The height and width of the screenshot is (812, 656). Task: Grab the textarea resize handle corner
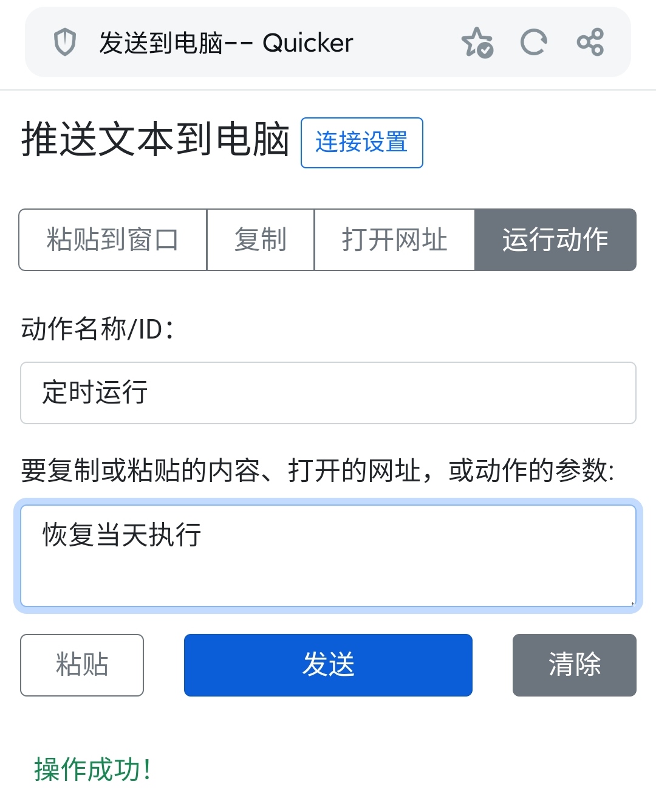click(x=632, y=602)
